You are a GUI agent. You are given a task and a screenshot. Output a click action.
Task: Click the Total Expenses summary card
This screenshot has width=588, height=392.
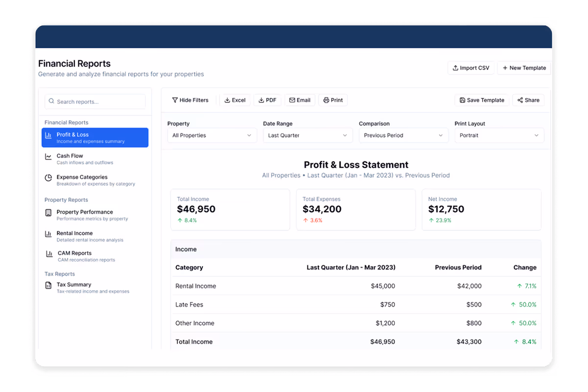[x=356, y=210]
